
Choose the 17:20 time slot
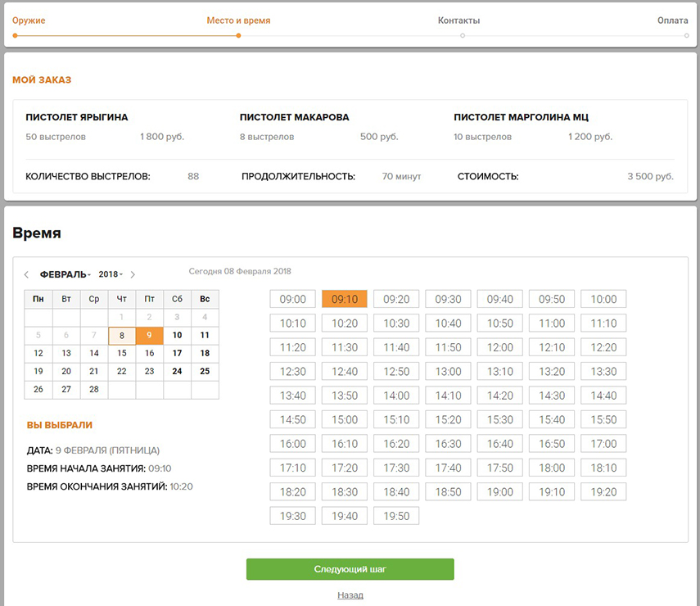point(345,468)
